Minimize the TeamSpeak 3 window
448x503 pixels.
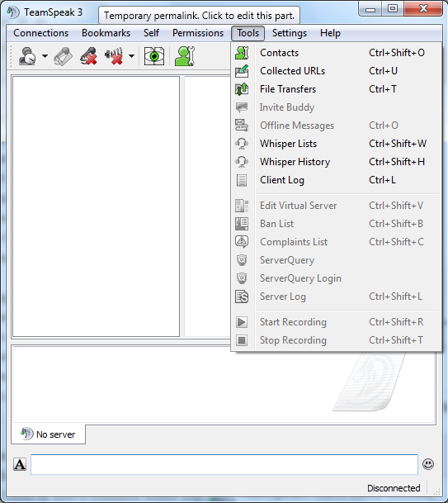coord(370,9)
